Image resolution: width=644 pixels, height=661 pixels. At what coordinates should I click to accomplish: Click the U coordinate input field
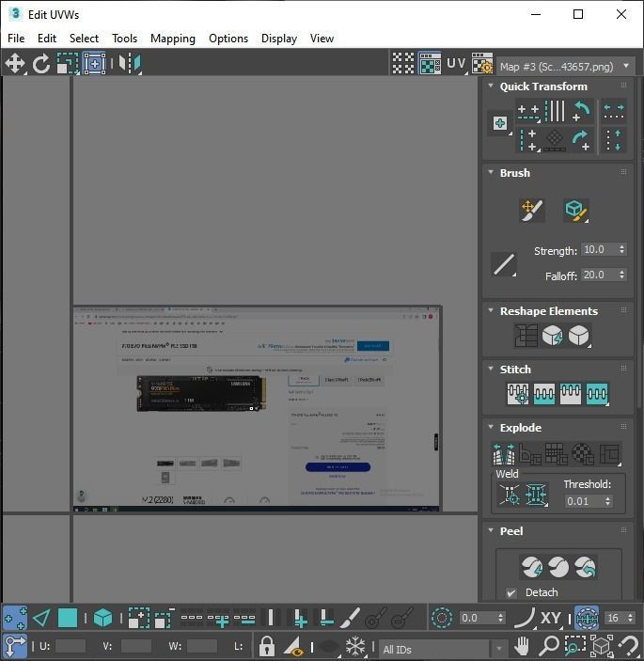[x=70, y=646]
